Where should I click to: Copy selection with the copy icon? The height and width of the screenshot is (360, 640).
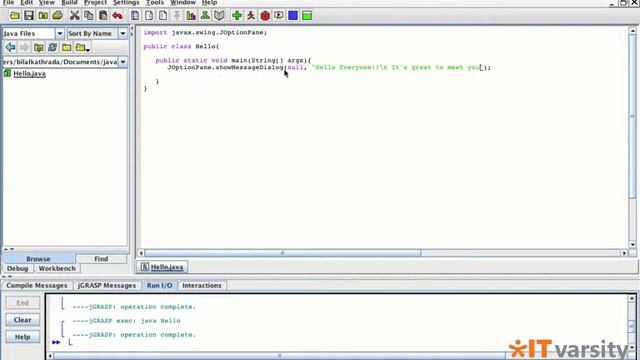88,16
